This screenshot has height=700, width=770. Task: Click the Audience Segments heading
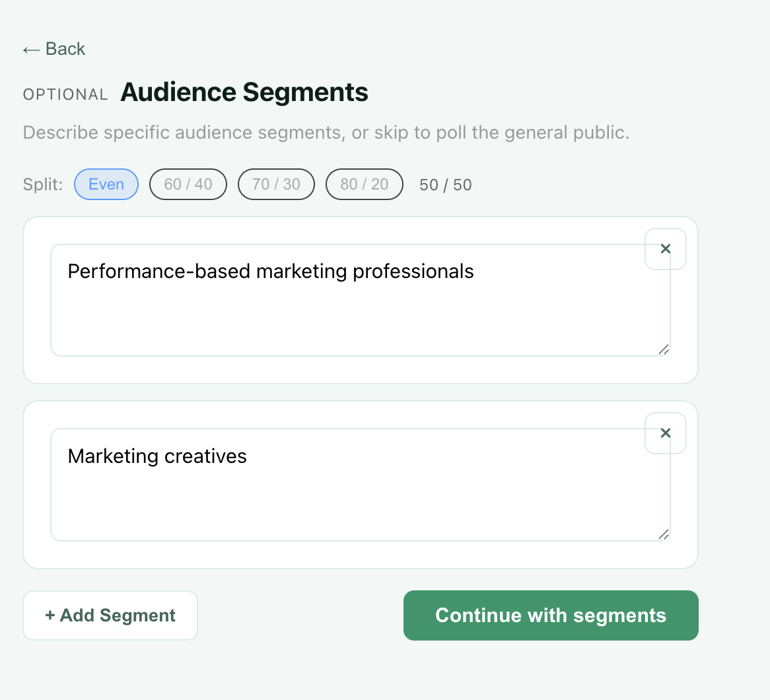[244, 92]
